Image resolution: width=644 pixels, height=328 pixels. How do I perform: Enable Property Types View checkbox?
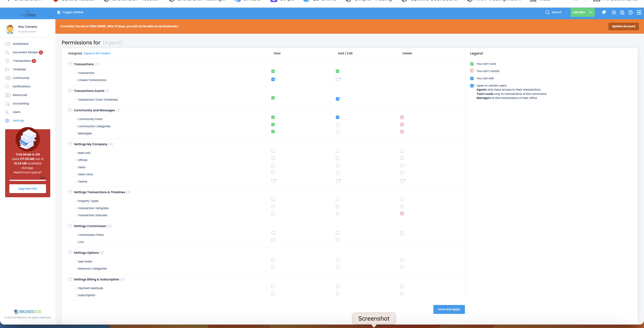[x=273, y=199]
